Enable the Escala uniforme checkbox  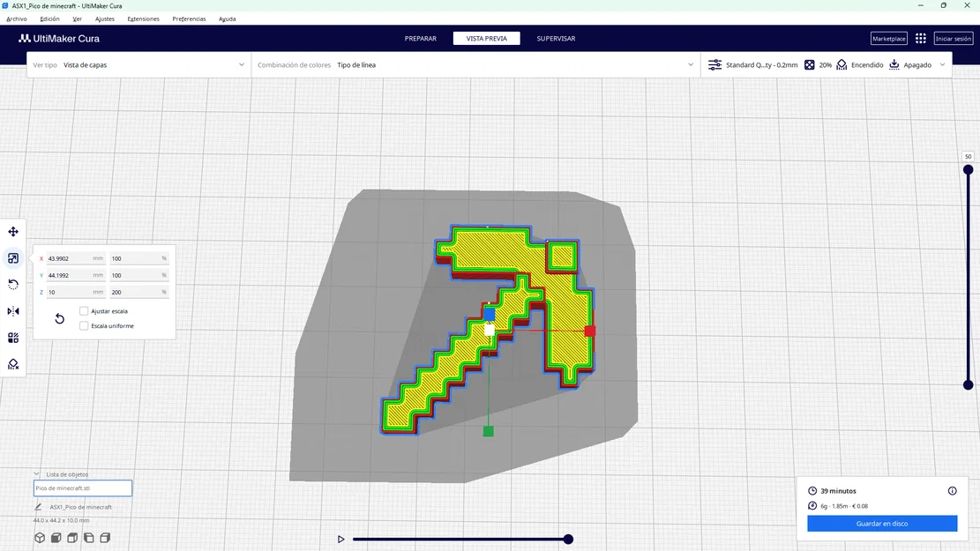[x=84, y=325]
